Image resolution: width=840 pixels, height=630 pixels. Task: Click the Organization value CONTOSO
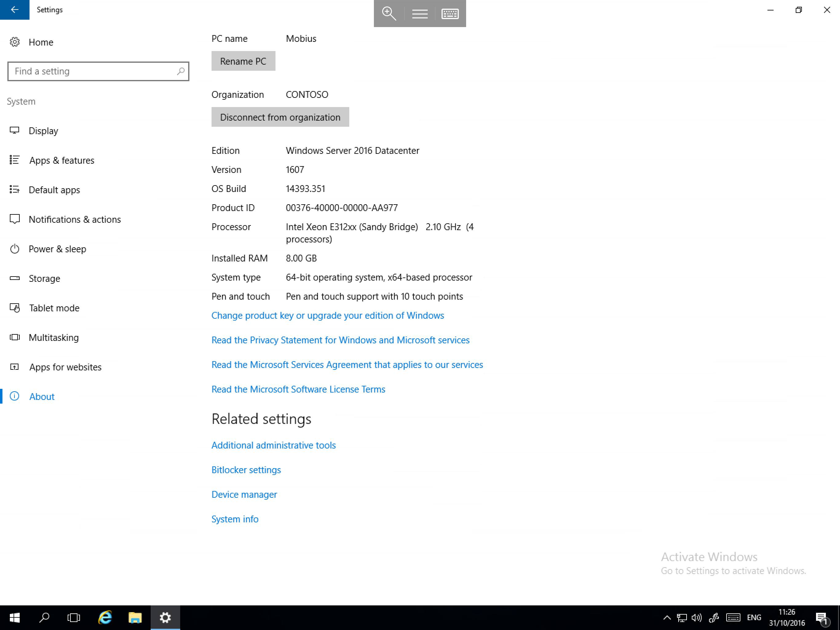point(307,95)
